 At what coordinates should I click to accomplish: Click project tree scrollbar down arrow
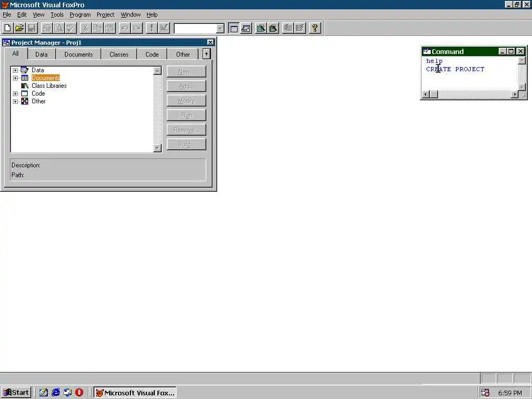157,148
